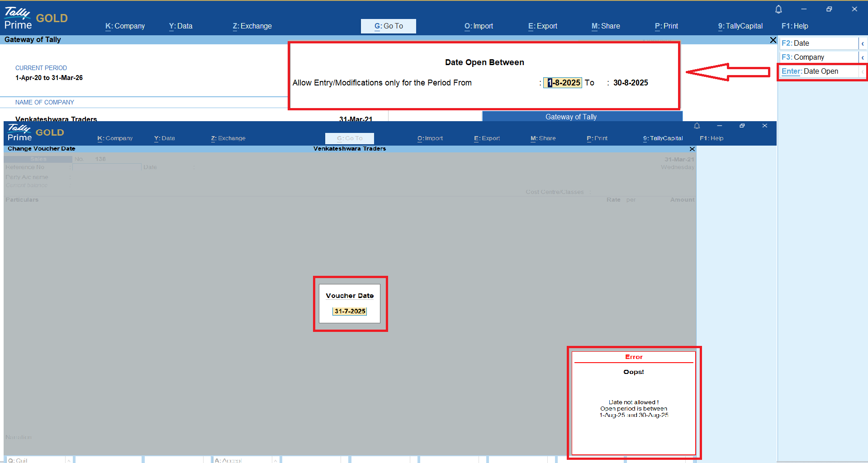The height and width of the screenshot is (463, 868).
Task: Open the 9: TallyCapital menu
Action: 740,26
